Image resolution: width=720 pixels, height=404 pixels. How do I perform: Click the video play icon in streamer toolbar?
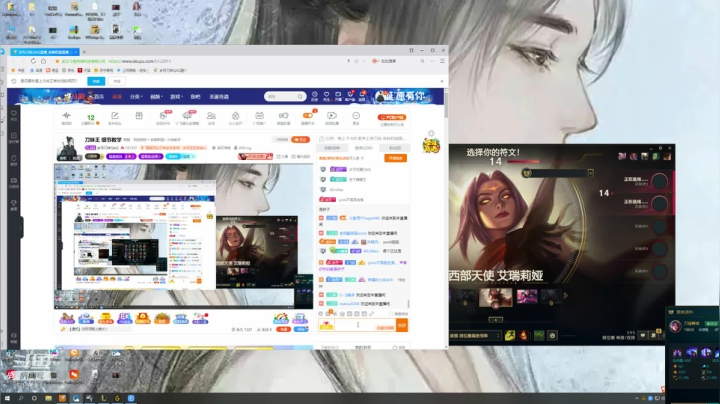coord(332,117)
